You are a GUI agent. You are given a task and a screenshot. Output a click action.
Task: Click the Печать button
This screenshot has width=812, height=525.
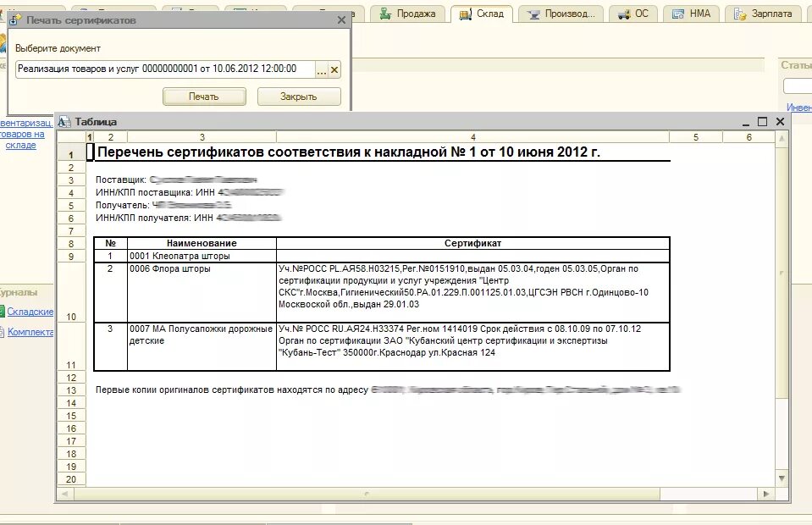pos(204,97)
